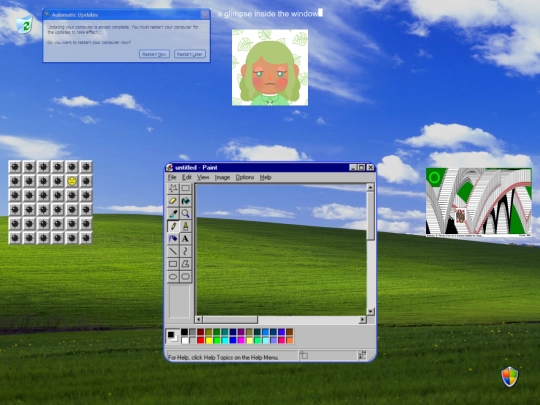Pick the bright red palette swatch
Screen dimensions: 540x405
pyautogui.click(x=201, y=341)
